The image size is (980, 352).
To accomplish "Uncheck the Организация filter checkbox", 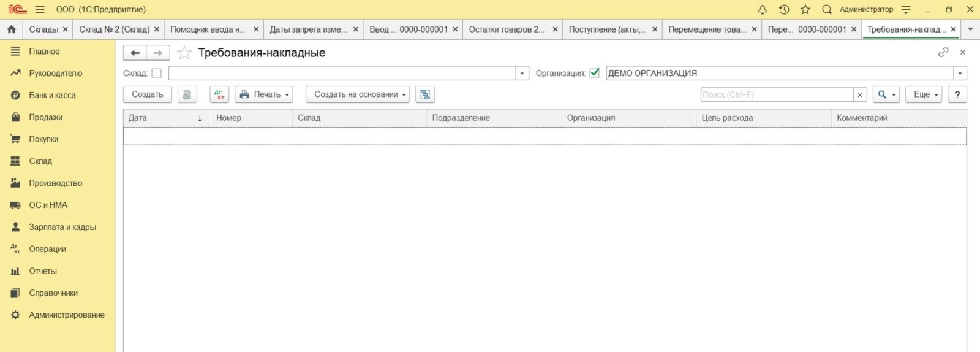I will (x=594, y=73).
